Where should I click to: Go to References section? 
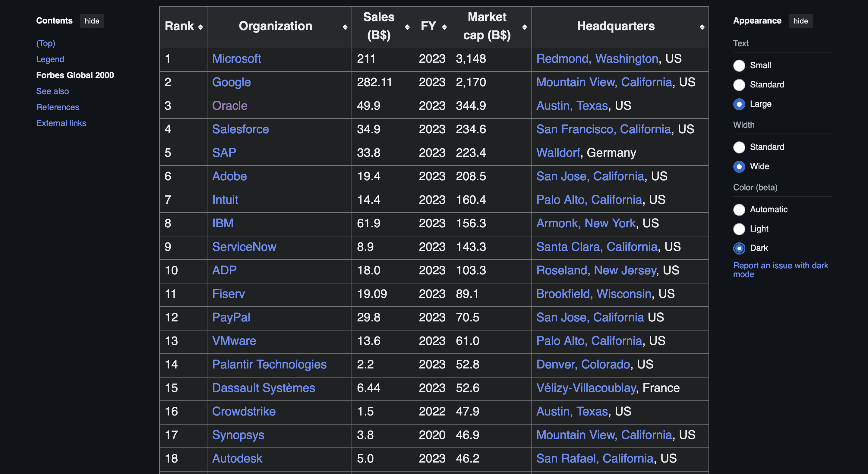[58, 107]
